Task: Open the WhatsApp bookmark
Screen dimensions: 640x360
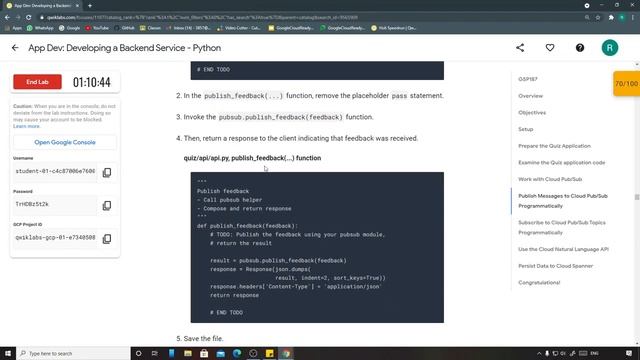Action: 40,28
